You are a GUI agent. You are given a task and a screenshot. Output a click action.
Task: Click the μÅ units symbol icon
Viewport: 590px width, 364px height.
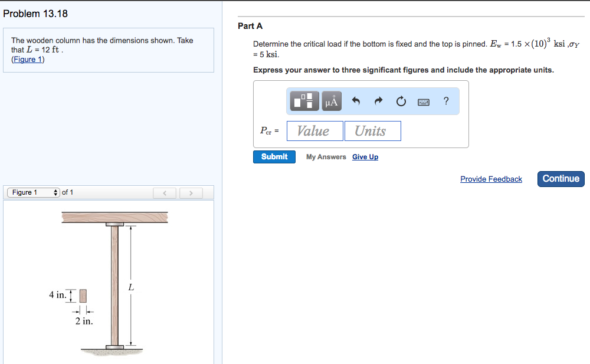[x=331, y=101]
